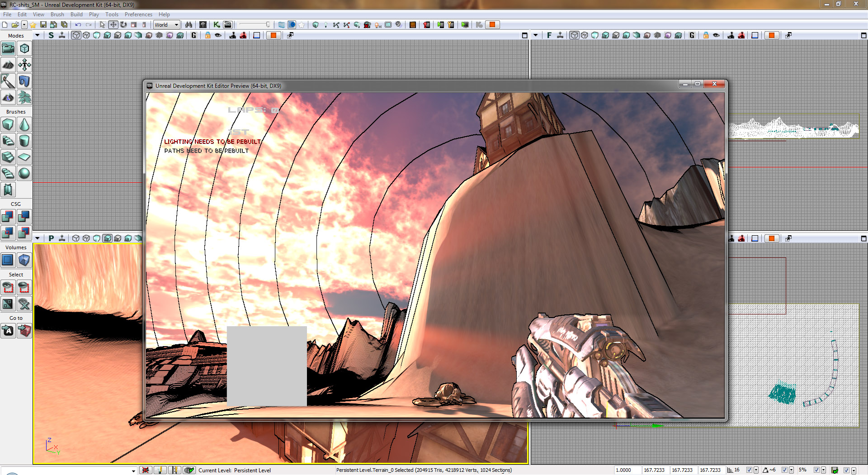Open a level with the folder icon

click(15, 24)
